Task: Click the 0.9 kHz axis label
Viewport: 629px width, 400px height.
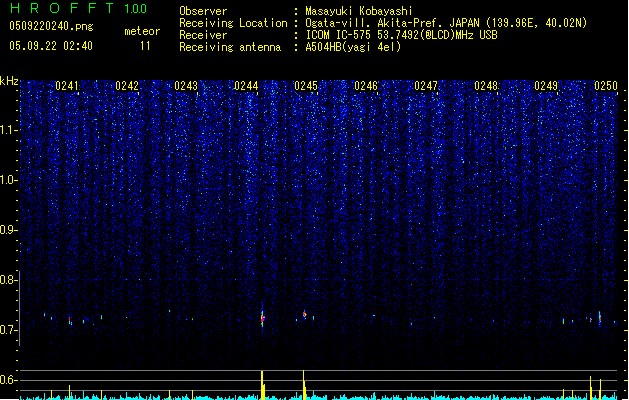Action: 8,230
